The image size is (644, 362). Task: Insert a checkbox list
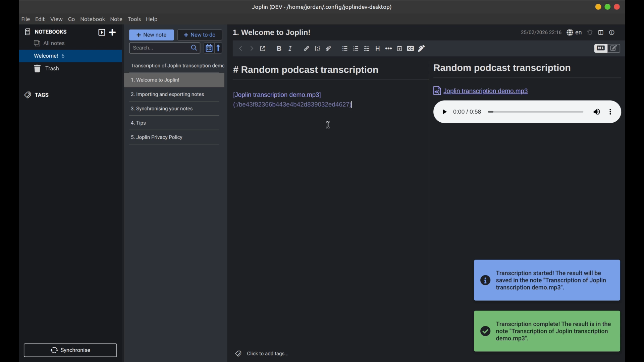coord(367,48)
